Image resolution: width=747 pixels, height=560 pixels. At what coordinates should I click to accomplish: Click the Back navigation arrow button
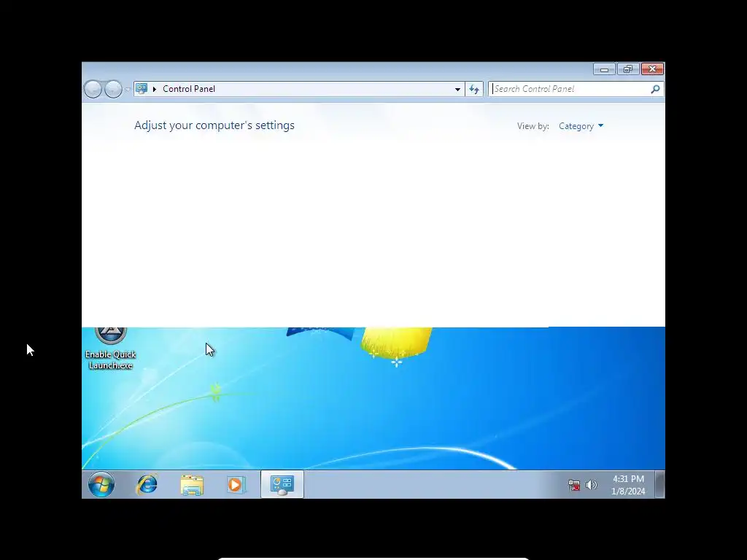click(93, 89)
